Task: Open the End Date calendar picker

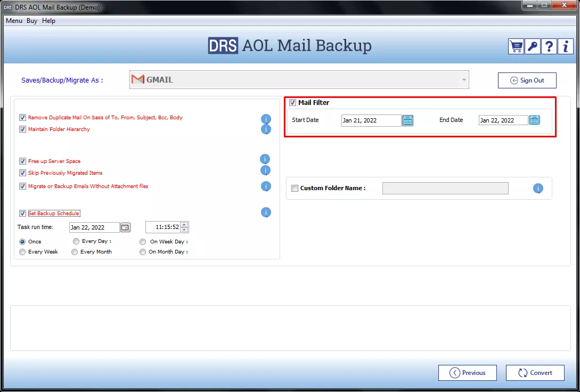Action: (534, 120)
